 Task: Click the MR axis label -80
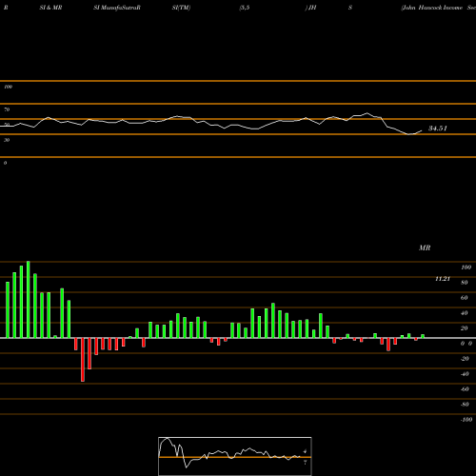(x=465, y=405)
